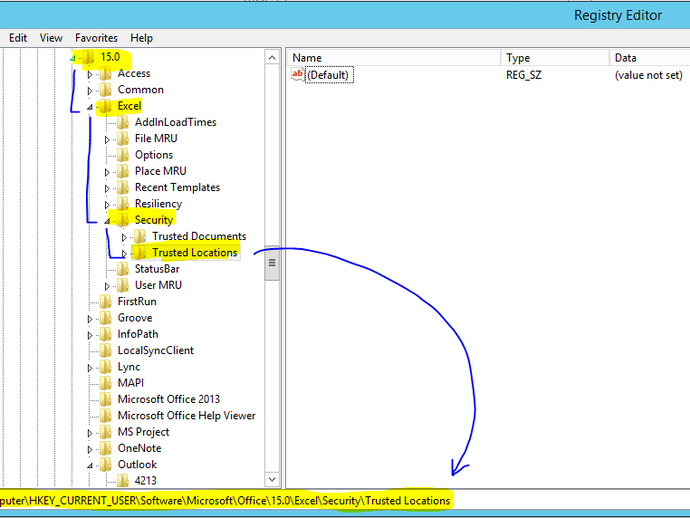Click the Data column header
690x518 pixels.
tap(650, 58)
